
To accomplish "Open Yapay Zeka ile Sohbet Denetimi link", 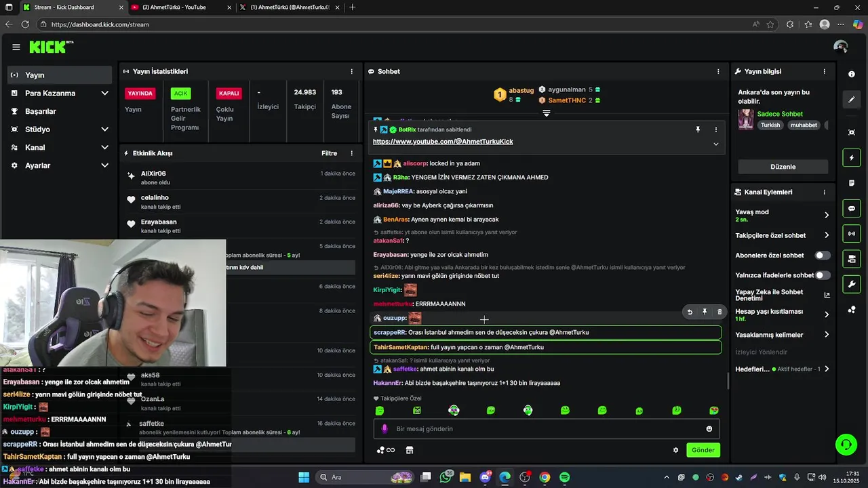I will (x=782, y=295).
